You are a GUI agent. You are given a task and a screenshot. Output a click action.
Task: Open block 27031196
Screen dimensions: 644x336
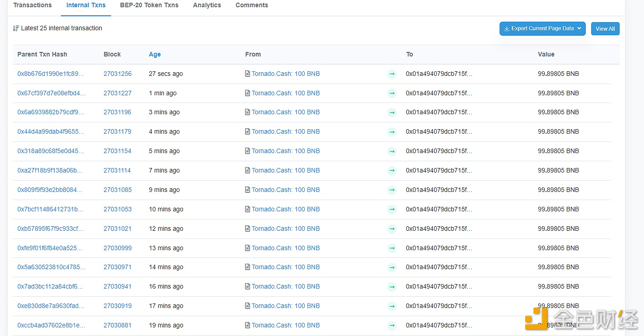[x=117, y=112]
